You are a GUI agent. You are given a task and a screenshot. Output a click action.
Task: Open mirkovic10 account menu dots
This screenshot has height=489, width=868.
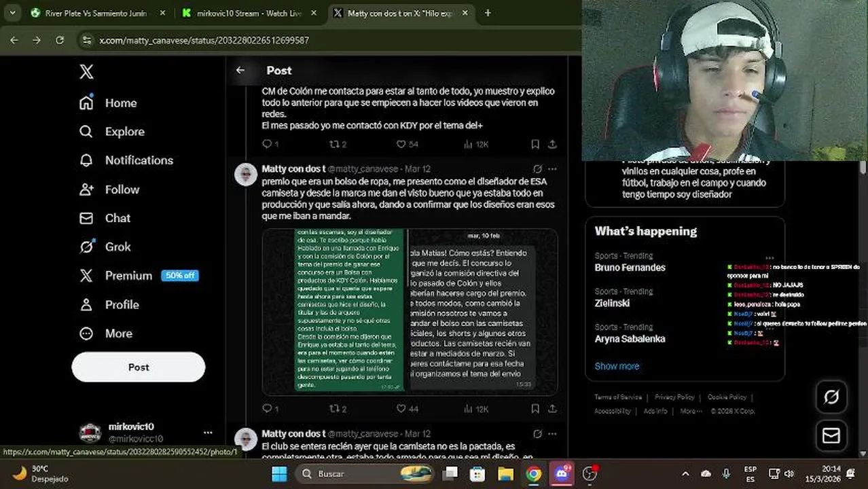(208, 433)
